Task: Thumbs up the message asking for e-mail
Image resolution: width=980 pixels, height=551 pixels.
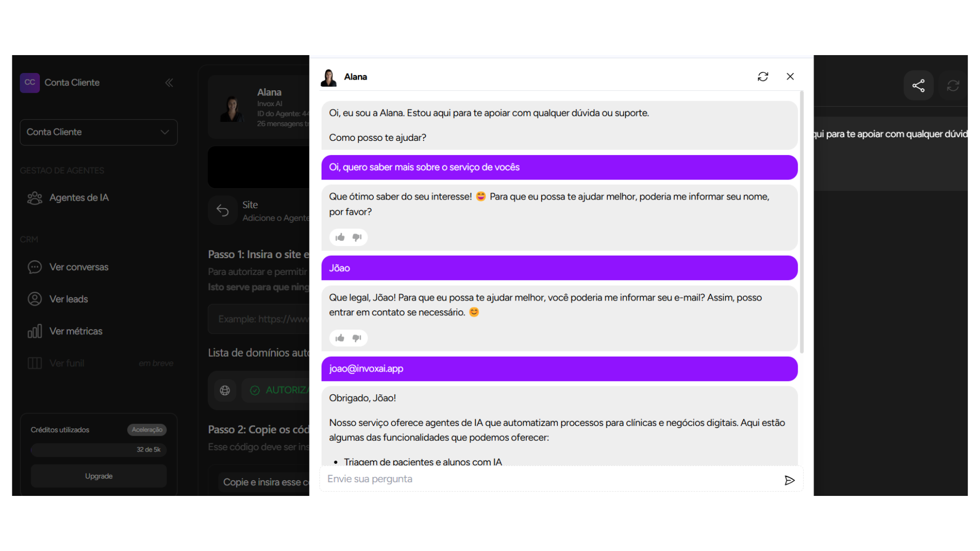Action: 340,338
